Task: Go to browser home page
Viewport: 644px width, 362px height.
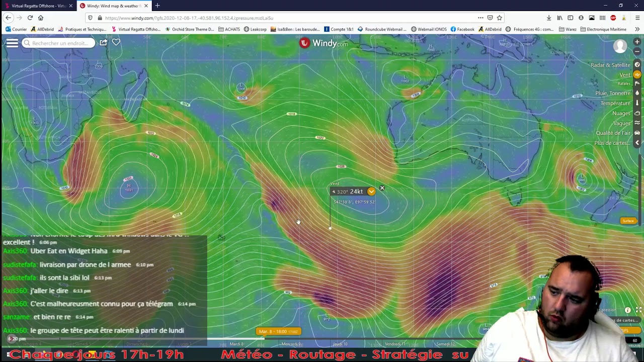Action: (x=41, y=18)
